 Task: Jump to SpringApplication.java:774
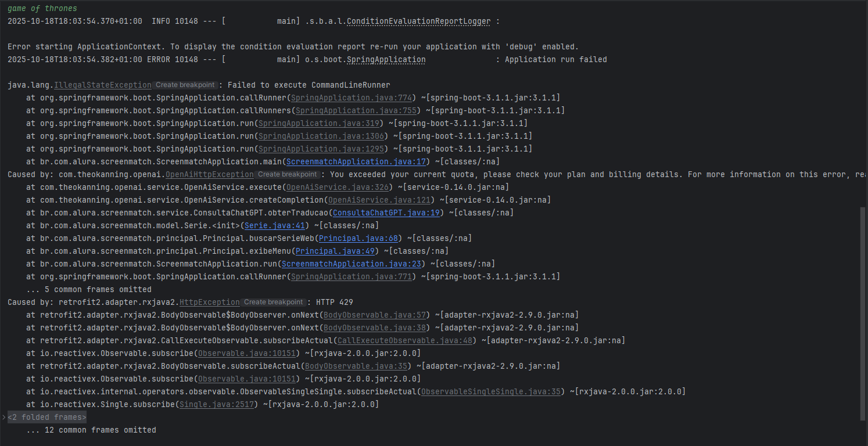[x=351, y=98]
